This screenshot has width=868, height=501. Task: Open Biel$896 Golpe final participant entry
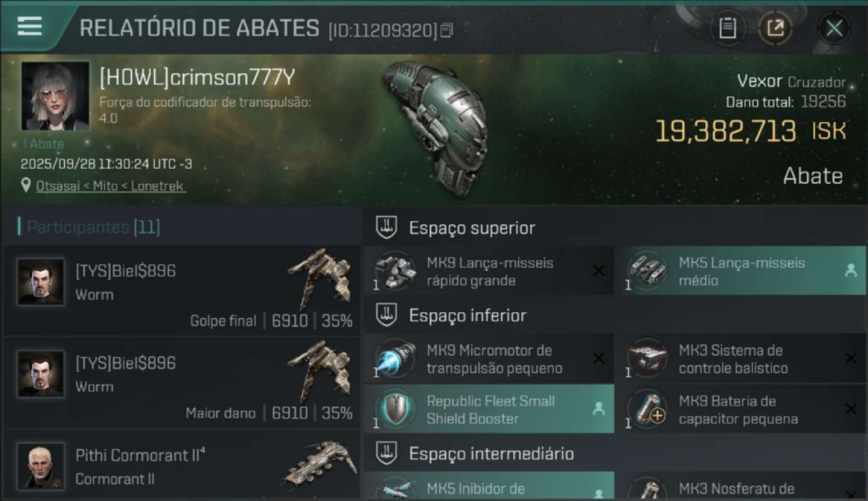pyautogui.click(x=182, y=290)
